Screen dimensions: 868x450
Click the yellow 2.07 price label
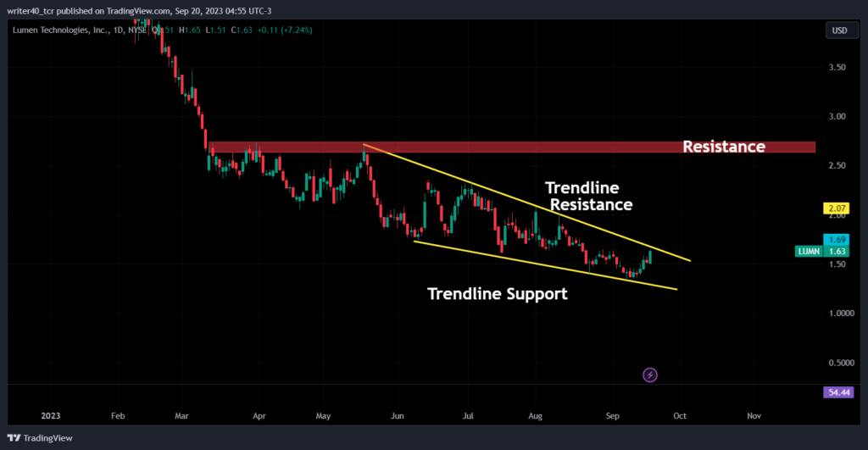click(836, 208)
